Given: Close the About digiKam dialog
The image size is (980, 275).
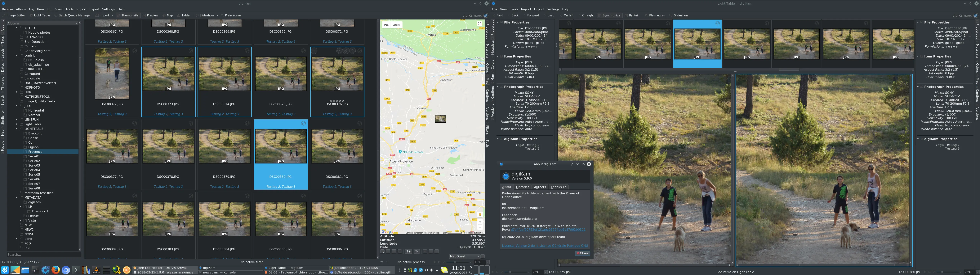Looking at the screenshot, I should [x=582, y=253].
